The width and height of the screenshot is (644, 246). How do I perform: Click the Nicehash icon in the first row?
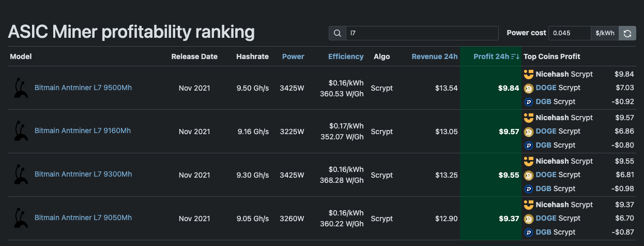pyautogui.click(x=528, y=74)
